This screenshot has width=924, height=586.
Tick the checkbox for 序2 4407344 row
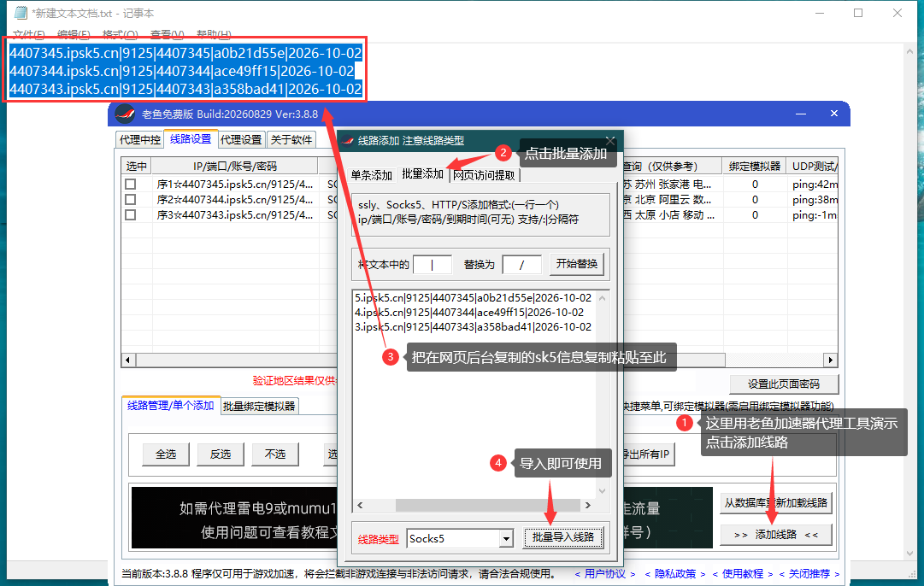click(130, 200)
